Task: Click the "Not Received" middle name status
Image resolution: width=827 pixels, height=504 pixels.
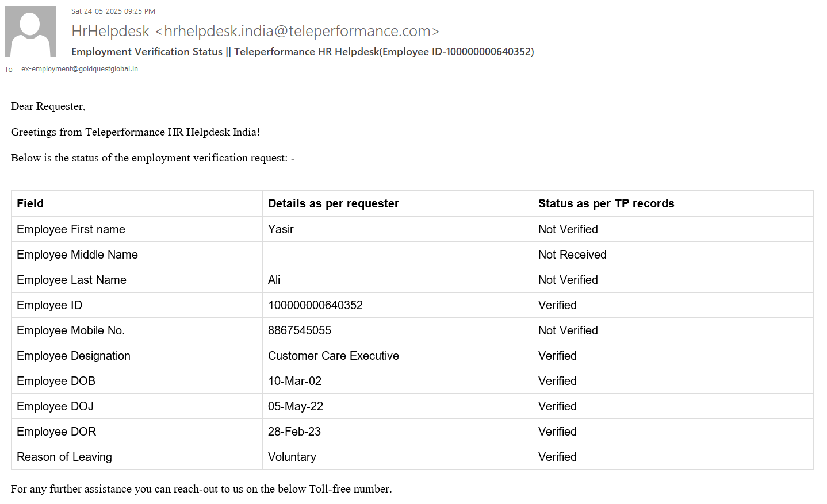Action: pyautogui.click(x=572, y=255)
